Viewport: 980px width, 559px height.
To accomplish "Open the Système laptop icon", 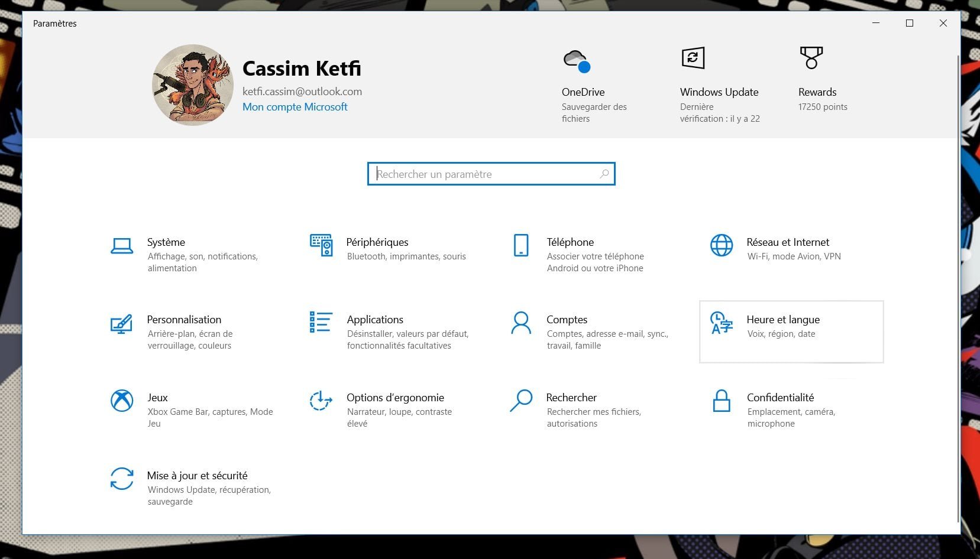I will [122, 246].
